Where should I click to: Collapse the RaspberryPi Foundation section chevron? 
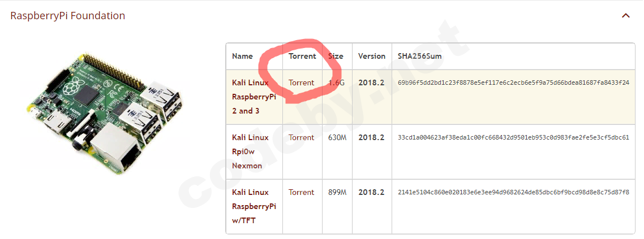[x=625, y=16]
